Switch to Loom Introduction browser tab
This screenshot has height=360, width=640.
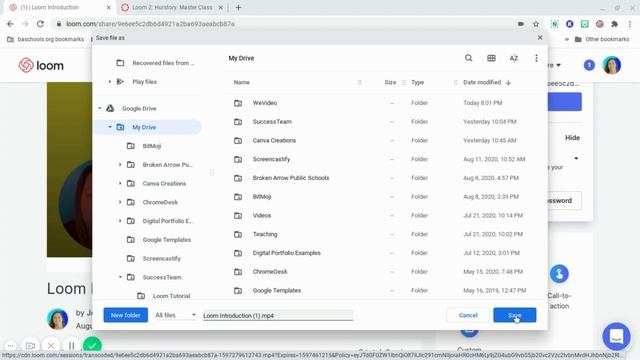60,7
